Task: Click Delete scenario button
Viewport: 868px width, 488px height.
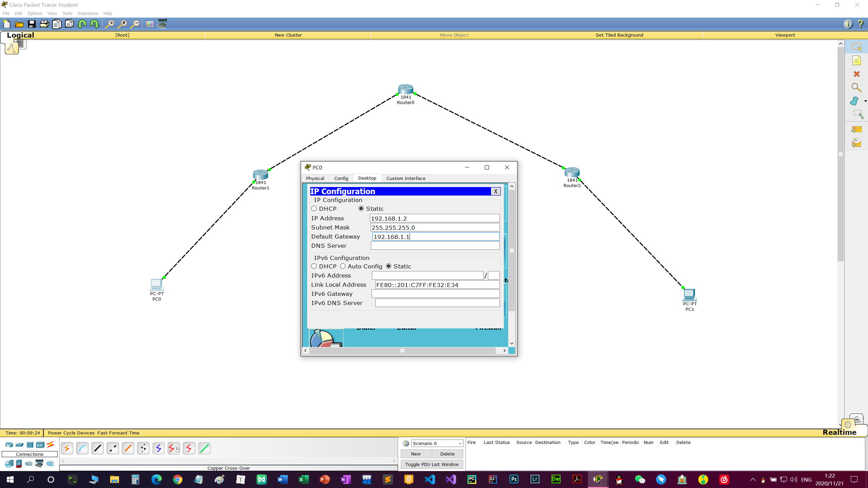Action: tap(447, 454)
